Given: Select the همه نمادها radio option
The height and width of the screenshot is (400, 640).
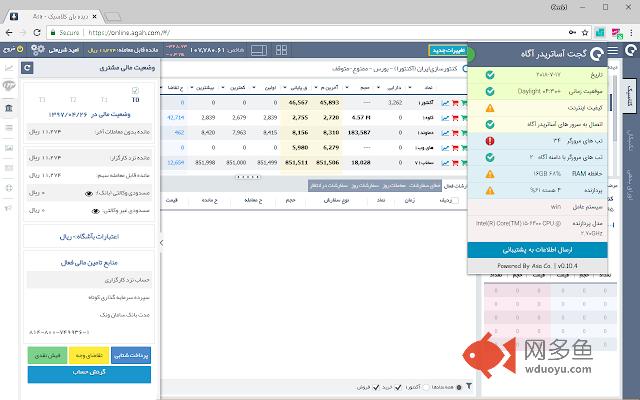Looking at the screenshot, I should (459, 387).
